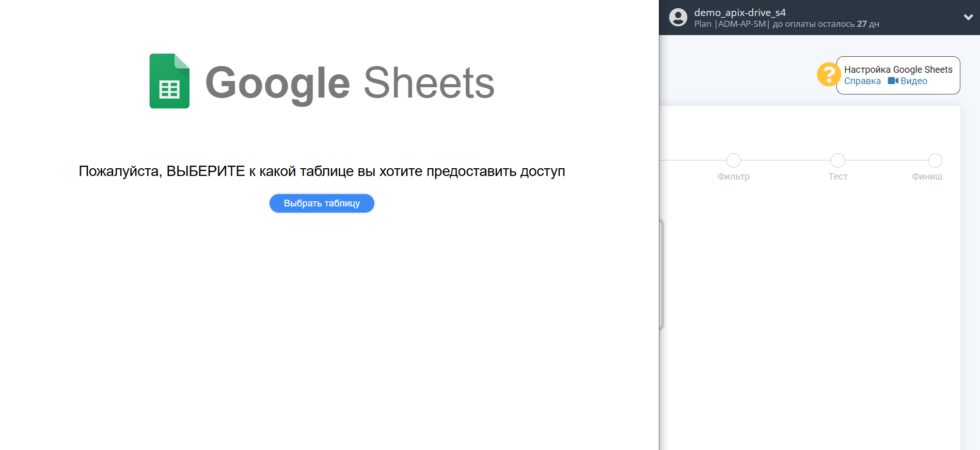The height and width of the screenshot is (450, 980).
Task: Open the Видео tutorial link
Action: [913, 81]
